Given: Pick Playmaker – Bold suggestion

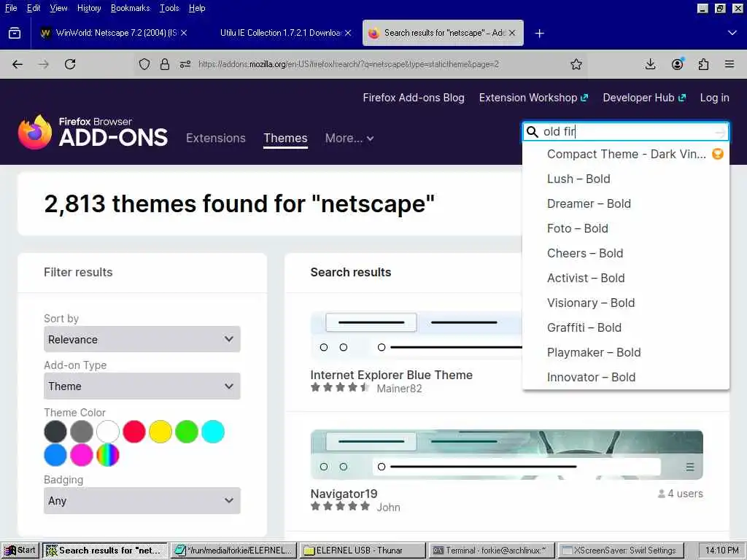Looking at the screenshot, I should pyautogui.click(x=625, y=352).
